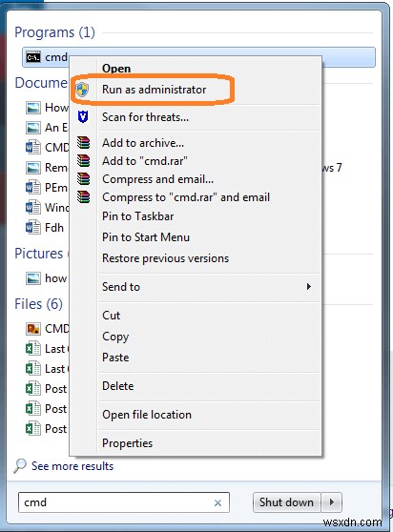The height and width of the screenshot is (532, 393).
Task: Click the Word icon next to PEm document
Action: 33,187
